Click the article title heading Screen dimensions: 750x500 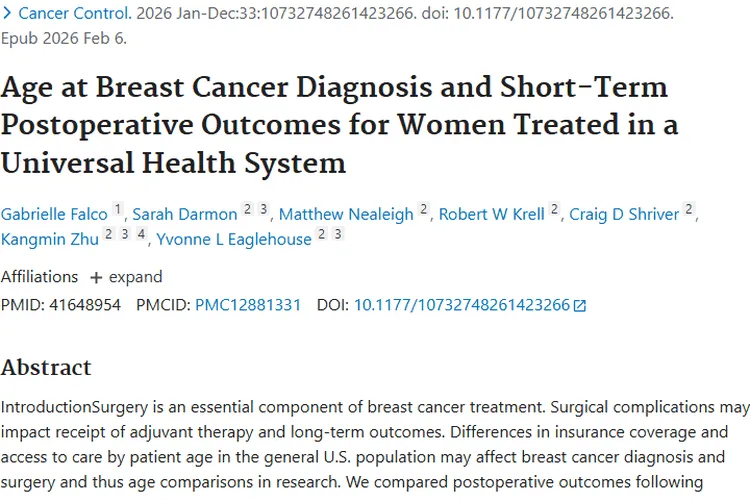(x=339, y=124)
